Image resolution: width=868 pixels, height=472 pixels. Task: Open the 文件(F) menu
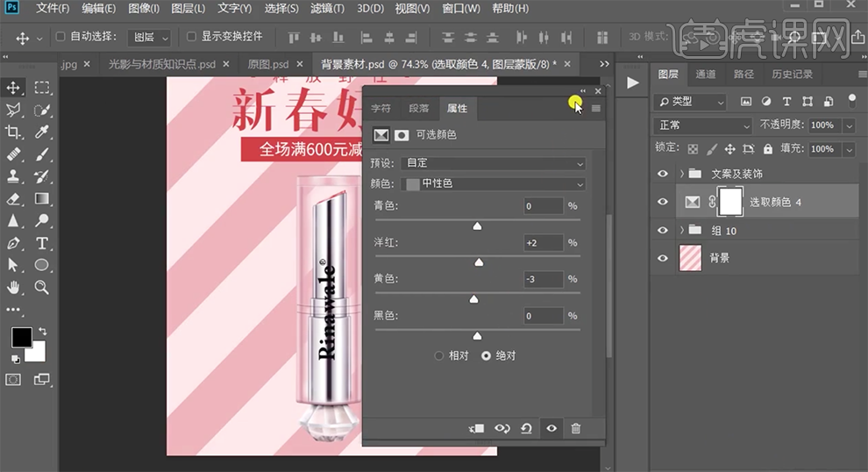tap(53, 8)
